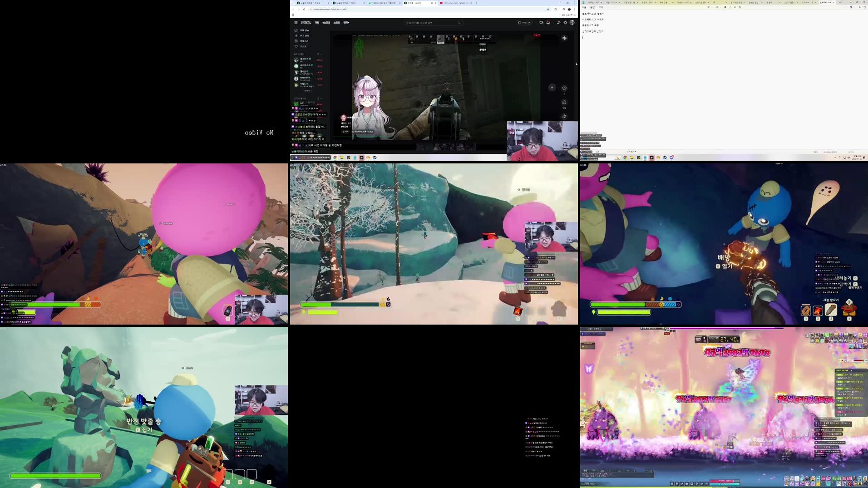
Task: Click the heart icon beside the video
Action: pos(564,88)
